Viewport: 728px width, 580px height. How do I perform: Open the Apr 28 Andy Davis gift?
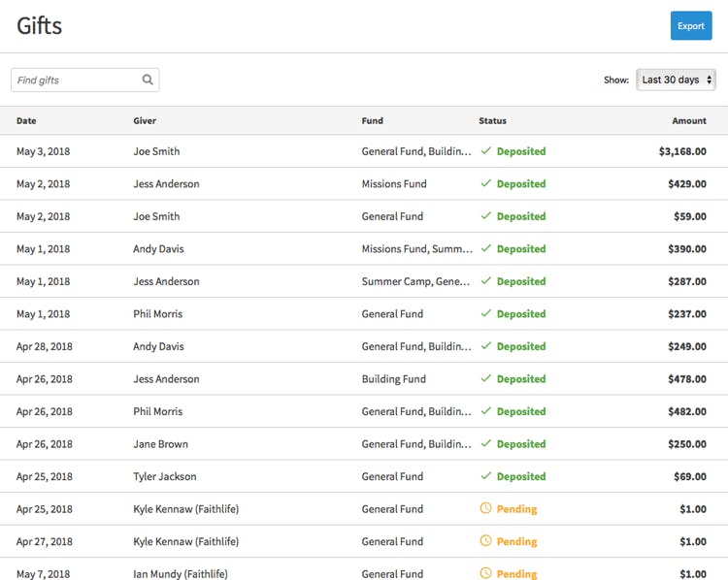[x=158, y=346]
